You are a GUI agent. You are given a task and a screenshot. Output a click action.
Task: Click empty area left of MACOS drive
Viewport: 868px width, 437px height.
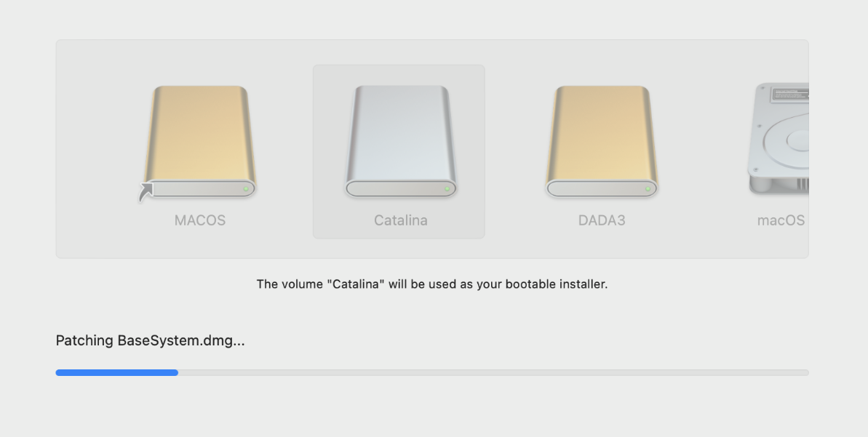click(x=95, y=145)
